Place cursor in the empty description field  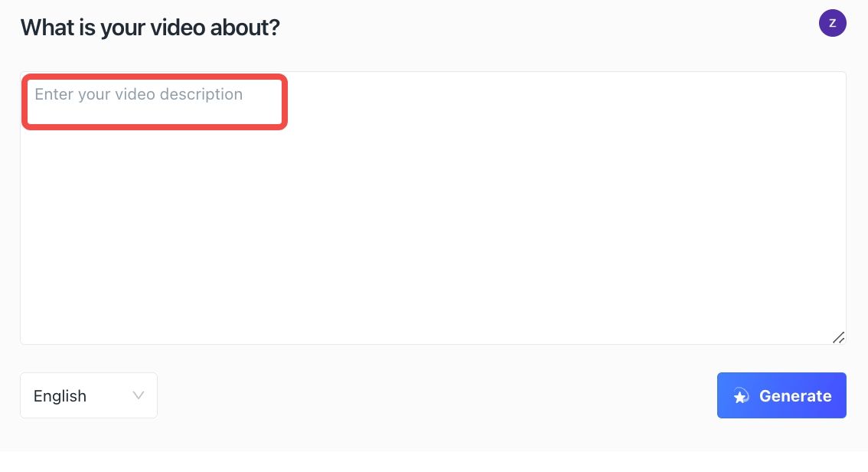[433, 208]
